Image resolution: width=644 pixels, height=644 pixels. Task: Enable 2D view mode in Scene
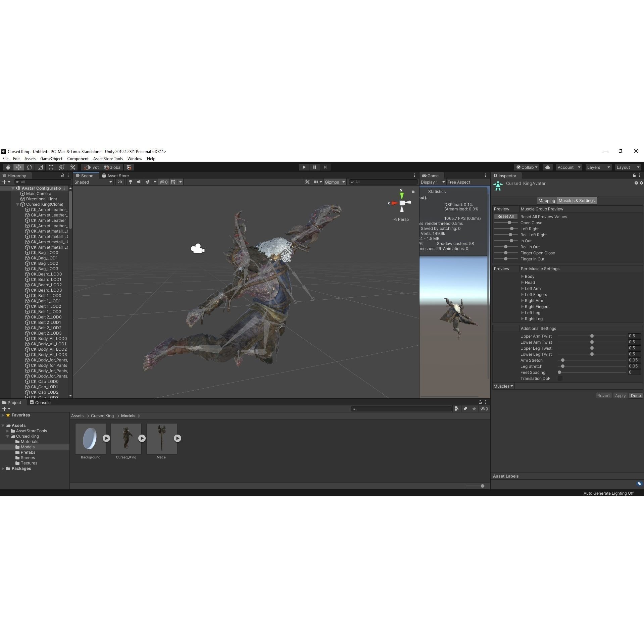tap(120, 182)
